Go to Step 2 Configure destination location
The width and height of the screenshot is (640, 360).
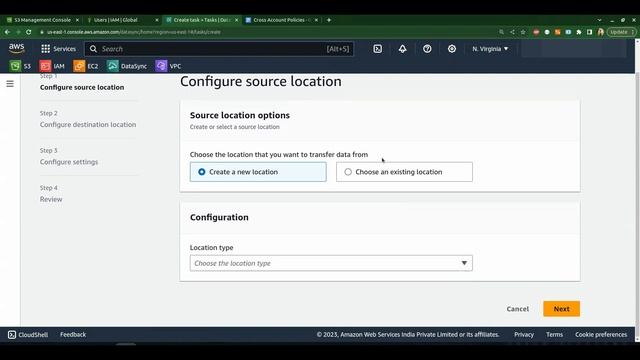pyautogui.click(x=88, y=124)
